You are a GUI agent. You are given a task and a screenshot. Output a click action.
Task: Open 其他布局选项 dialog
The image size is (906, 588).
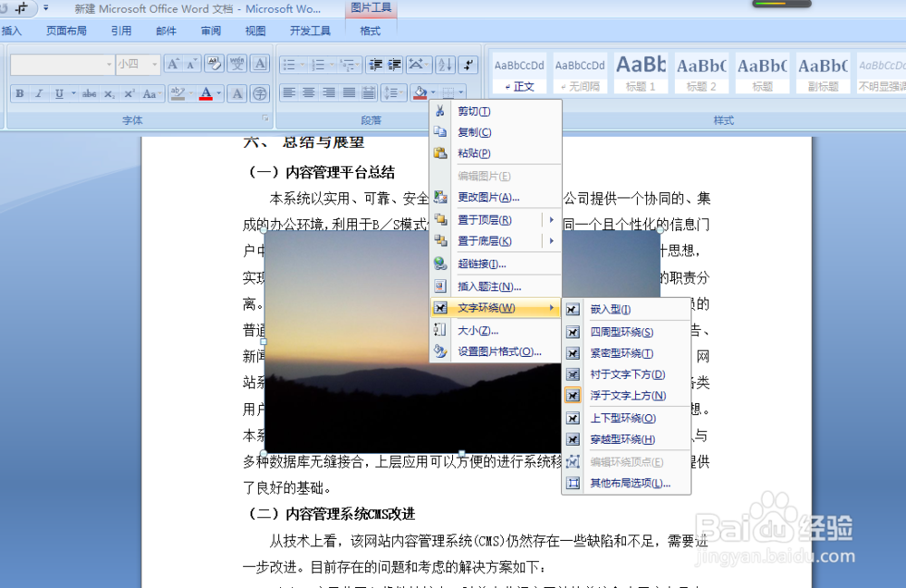click(x=626, y=483)
